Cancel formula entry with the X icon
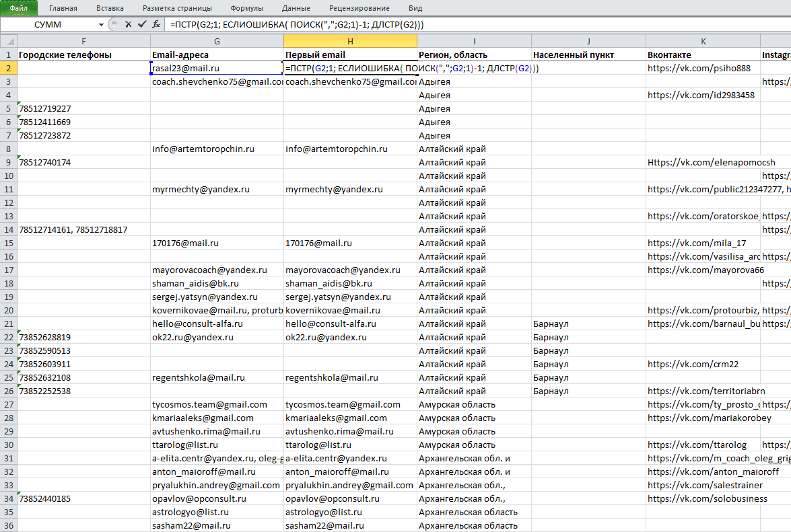This screenshot has height=532, width=791. (128, 24)
